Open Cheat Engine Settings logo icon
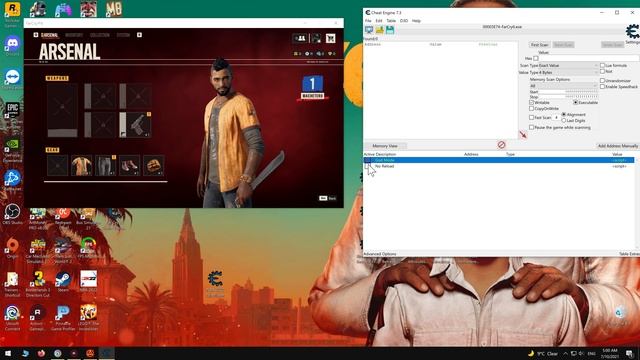Viewport: 640px width, 360px height. [633, 31]
